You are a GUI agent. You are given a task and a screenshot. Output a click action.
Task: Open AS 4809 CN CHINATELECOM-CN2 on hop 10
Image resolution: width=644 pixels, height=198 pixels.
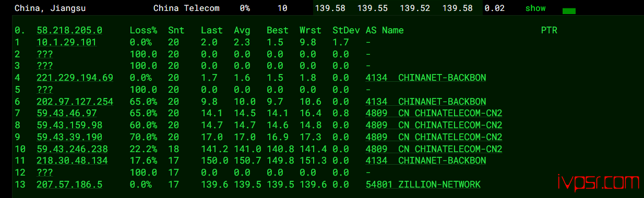(x=434, y=149)
